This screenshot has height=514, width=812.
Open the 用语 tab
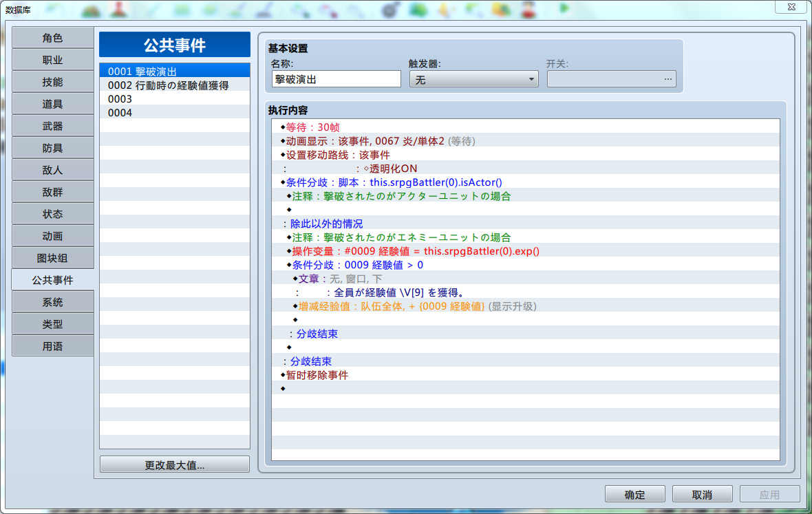[x=52, y=346]
